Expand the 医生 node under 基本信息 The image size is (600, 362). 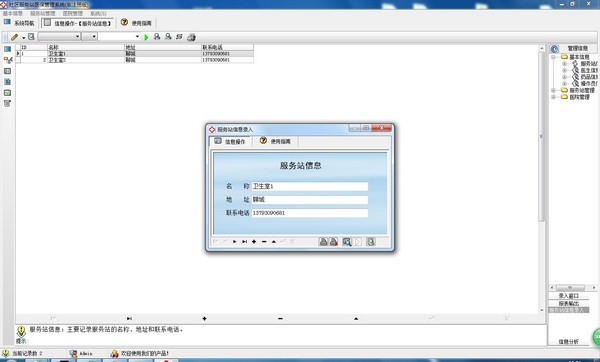tap(564, 70)
